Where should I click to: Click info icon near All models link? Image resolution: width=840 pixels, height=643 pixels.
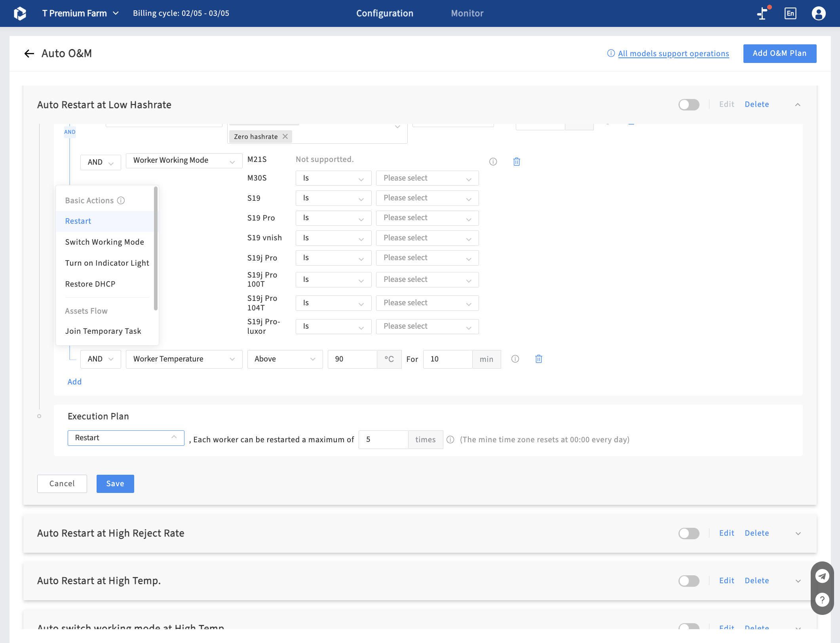[x=611, y=53]
